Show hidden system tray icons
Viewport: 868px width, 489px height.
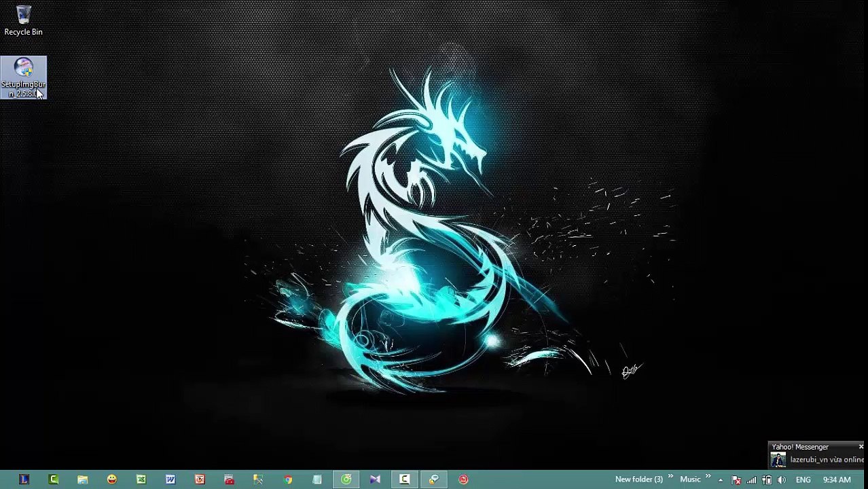pyautogui.click(x=721, y=480)
